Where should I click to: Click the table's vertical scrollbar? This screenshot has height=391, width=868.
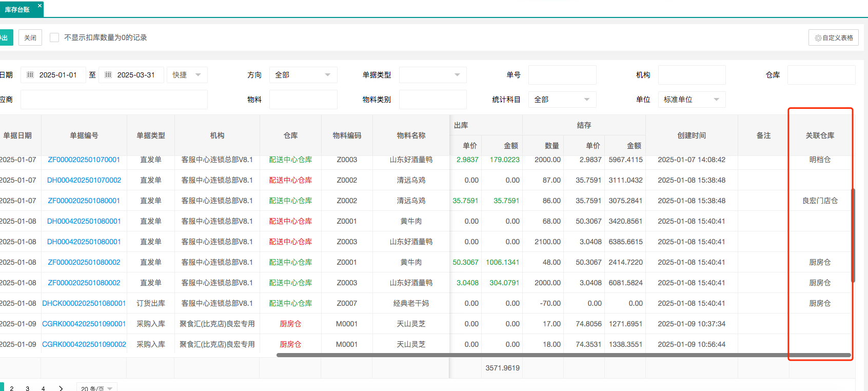point(853,235)
